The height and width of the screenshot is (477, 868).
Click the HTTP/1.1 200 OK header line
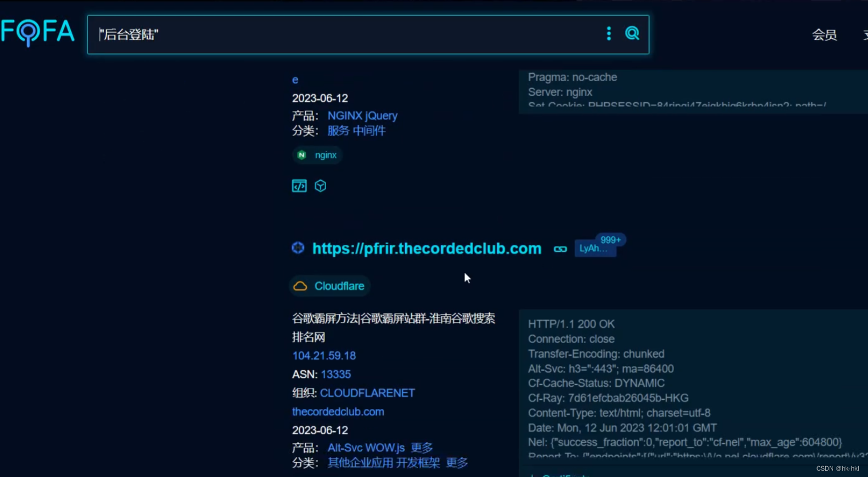pos(571,324)
